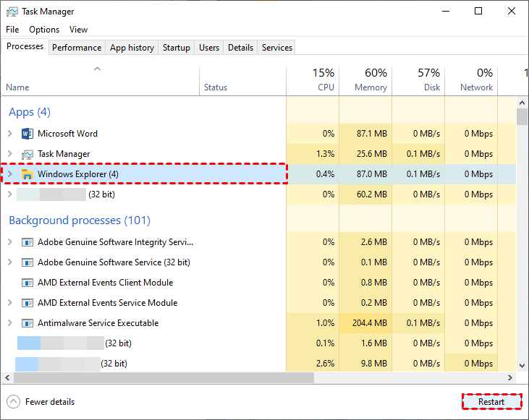Click AMD External Events Client Module icon

[27, 283]
